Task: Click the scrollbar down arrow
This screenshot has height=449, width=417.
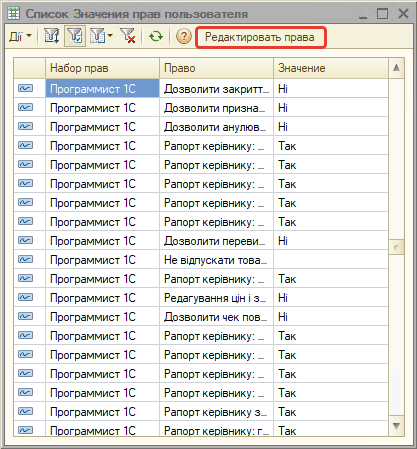Action: point(396,426)
